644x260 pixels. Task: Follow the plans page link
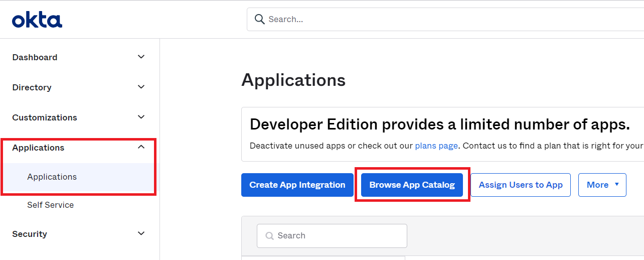pos(436,146)
